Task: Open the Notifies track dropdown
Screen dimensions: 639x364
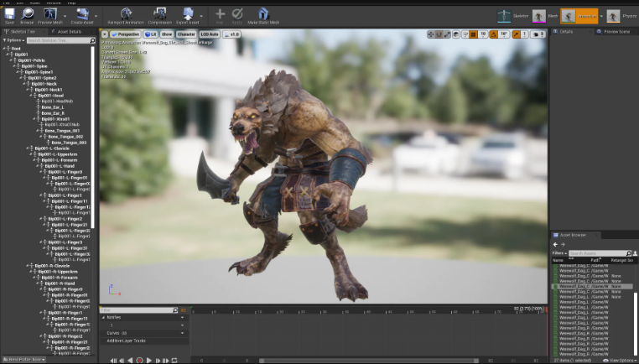Action: tap(182, 317)
